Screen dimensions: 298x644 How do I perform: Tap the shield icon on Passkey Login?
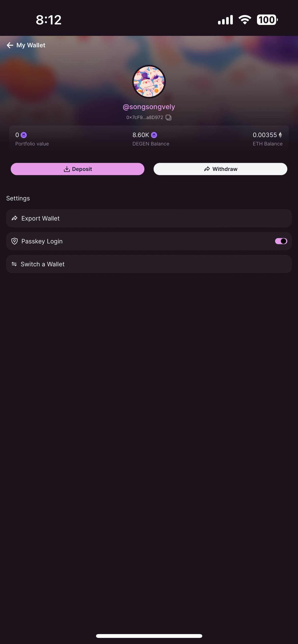(15, 241)
